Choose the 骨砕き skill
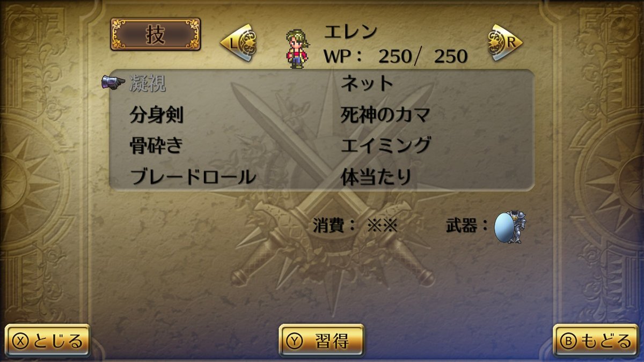Image resolution: width=644 pixels, height=362 pixels. (157, 145)
